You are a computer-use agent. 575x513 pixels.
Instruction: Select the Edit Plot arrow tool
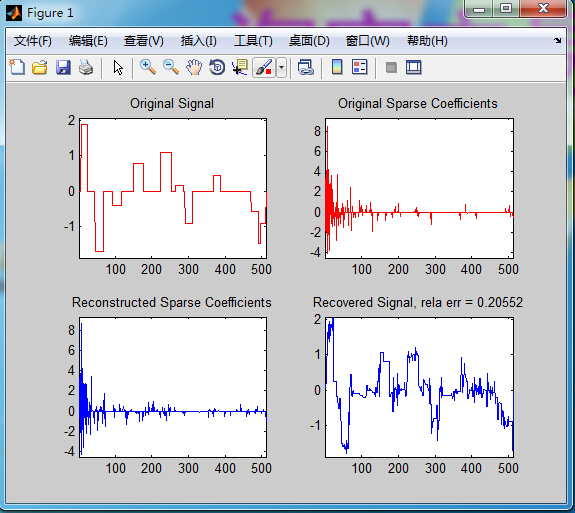tap(118, 67)
